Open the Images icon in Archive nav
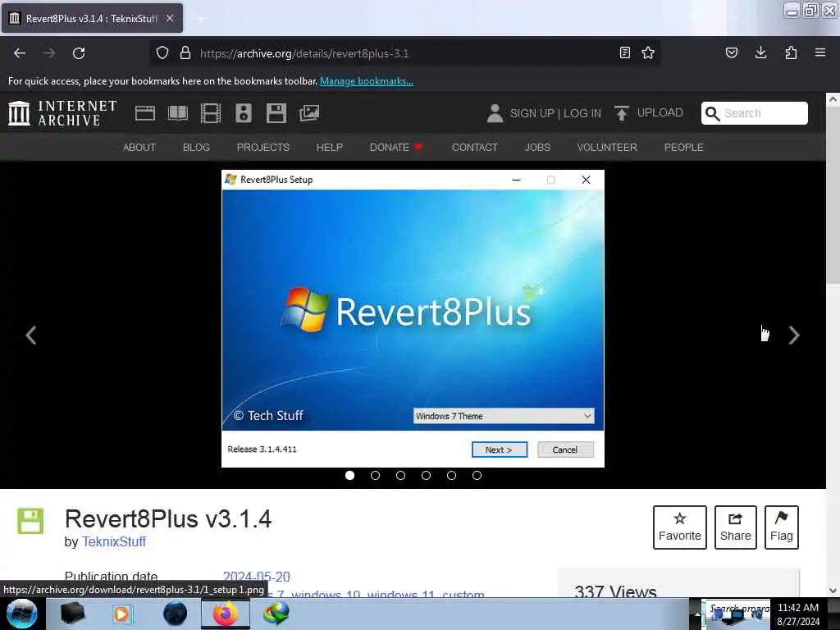 pos(309,113)
